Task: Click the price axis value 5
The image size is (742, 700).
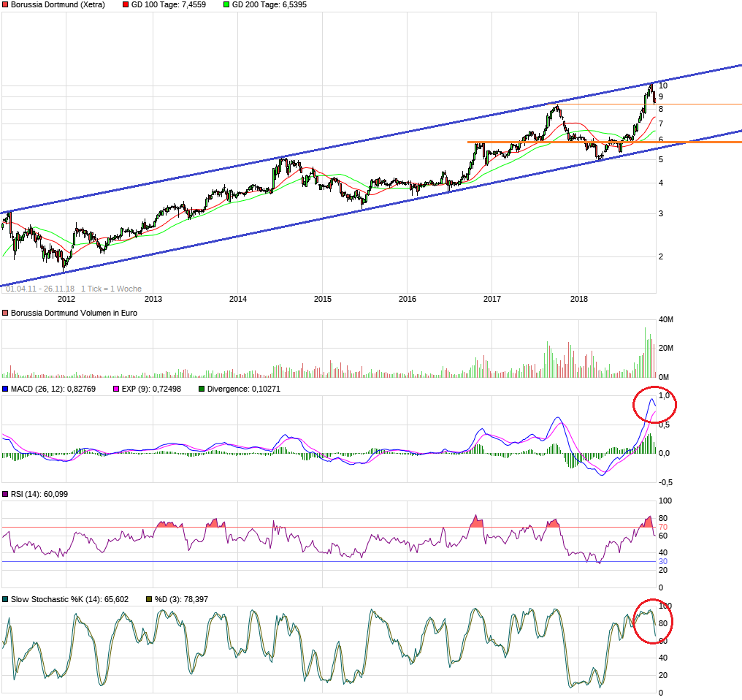Action: [661, 159]
